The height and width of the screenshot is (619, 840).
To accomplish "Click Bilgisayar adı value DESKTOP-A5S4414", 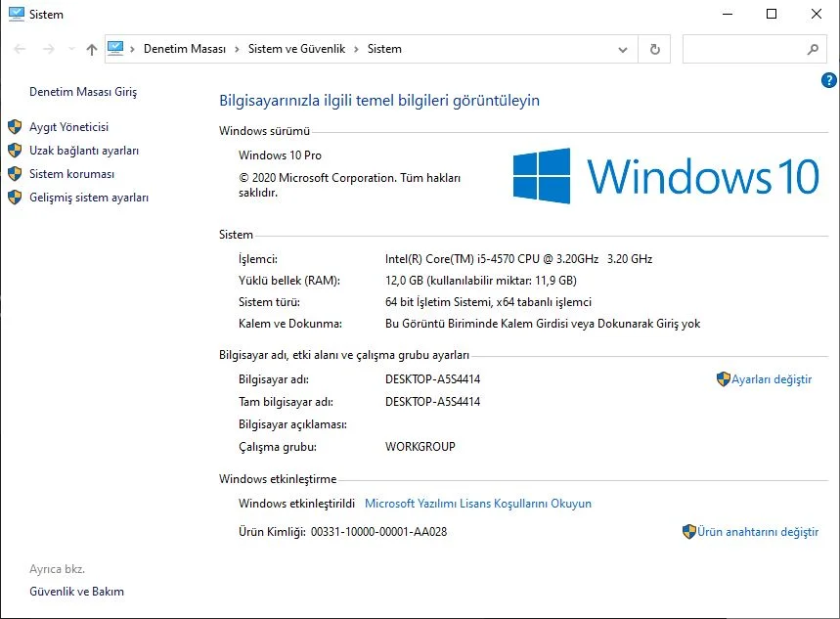I will point(432,379).
